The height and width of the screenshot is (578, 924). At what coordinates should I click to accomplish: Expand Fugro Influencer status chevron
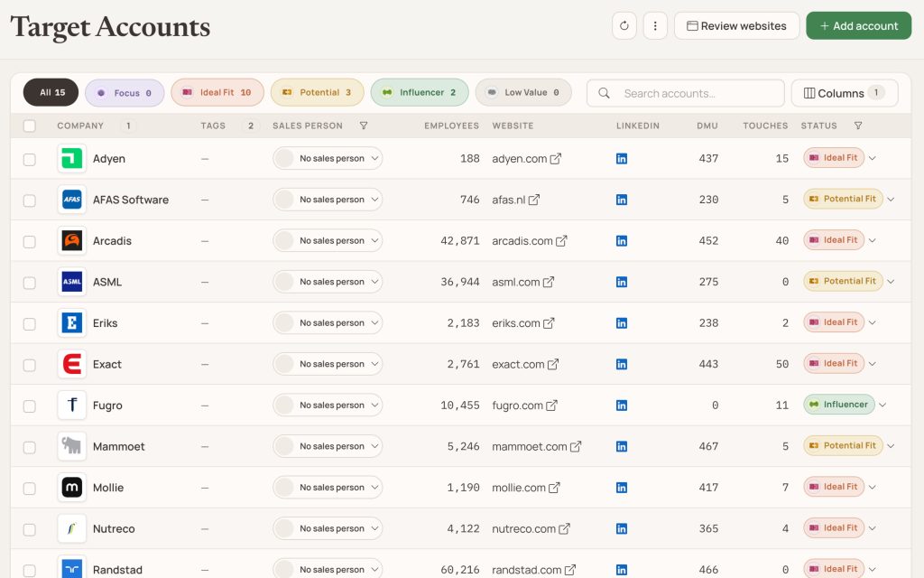[882, 405]
